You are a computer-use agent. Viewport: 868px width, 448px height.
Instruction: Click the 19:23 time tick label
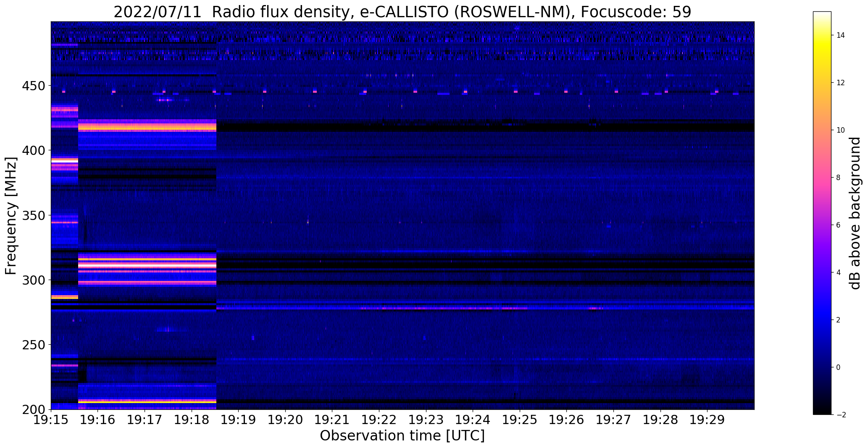(x=426, y=420)
